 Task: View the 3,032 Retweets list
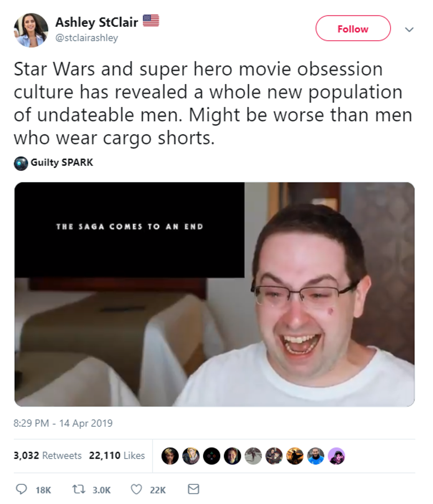(x=48, y=455)
